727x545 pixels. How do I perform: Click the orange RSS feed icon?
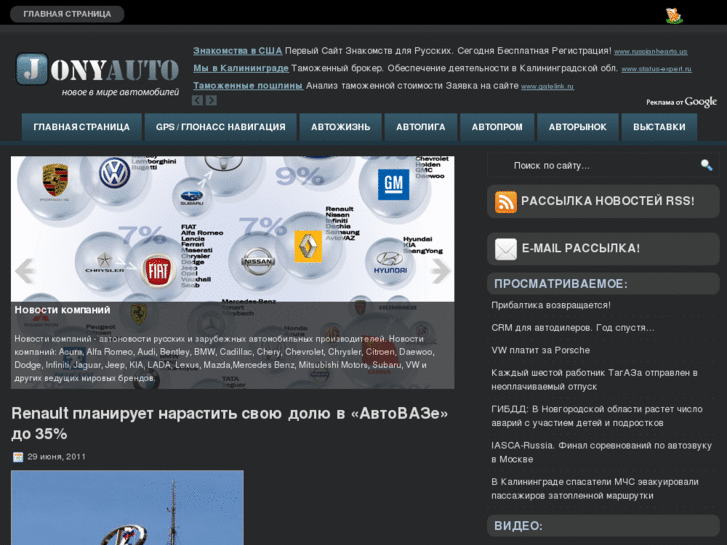pyautogui.click(x=506, y=201)
